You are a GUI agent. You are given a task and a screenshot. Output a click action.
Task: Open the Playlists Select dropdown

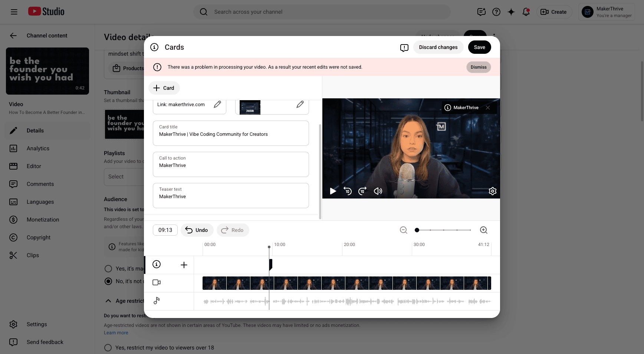pos(124,177)
